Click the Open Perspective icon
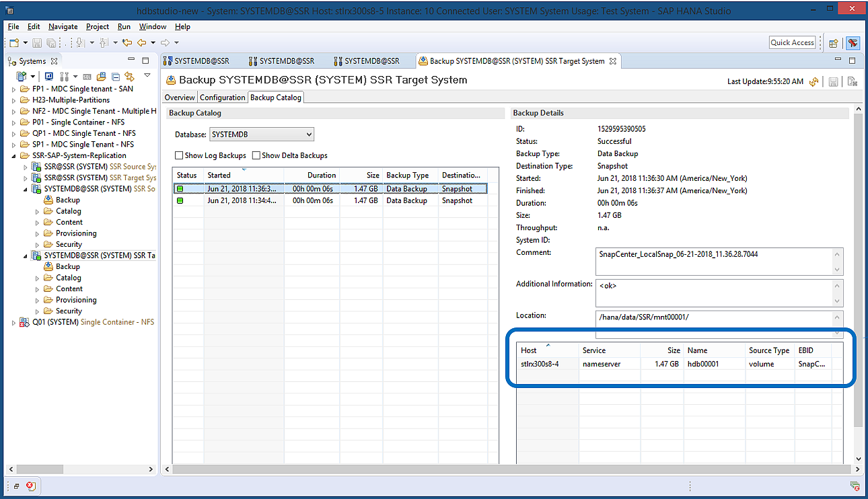 click(x=833, y=43)
